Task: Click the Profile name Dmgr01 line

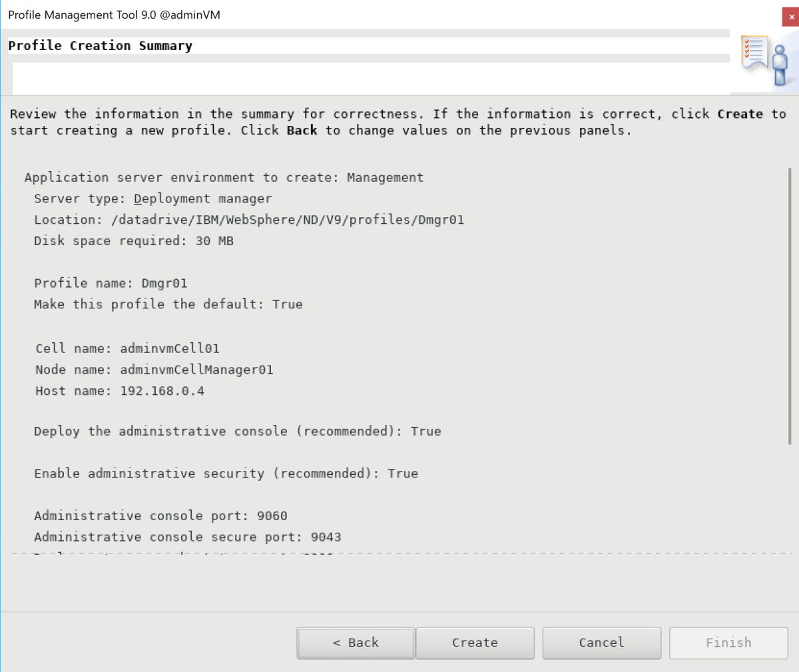Action: [111, 282]
